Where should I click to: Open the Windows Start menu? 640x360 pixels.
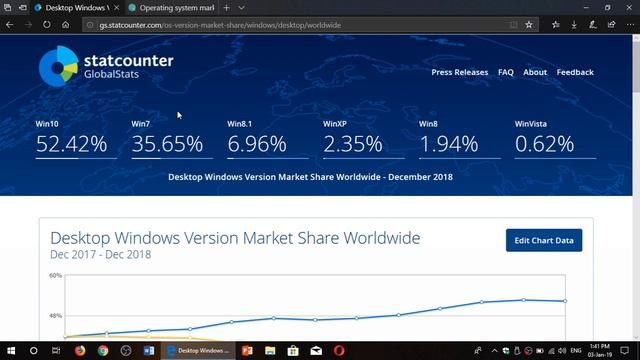coord(11,351)
